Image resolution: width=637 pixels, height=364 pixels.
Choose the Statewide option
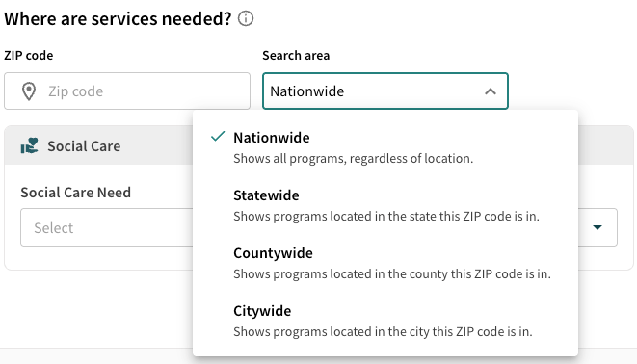(385, 205)
